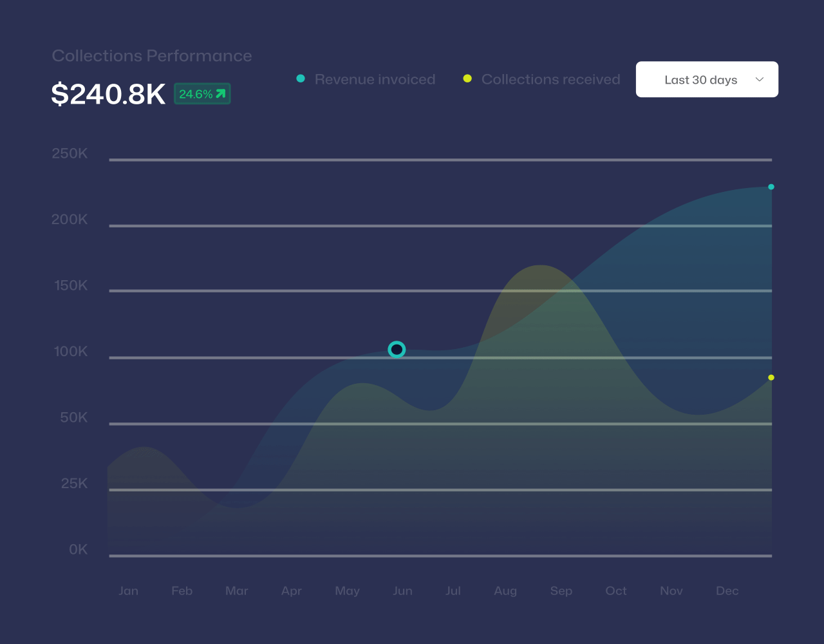
Task: Click the chevron arrow in date range selector
Action: [x=759, y=80]
